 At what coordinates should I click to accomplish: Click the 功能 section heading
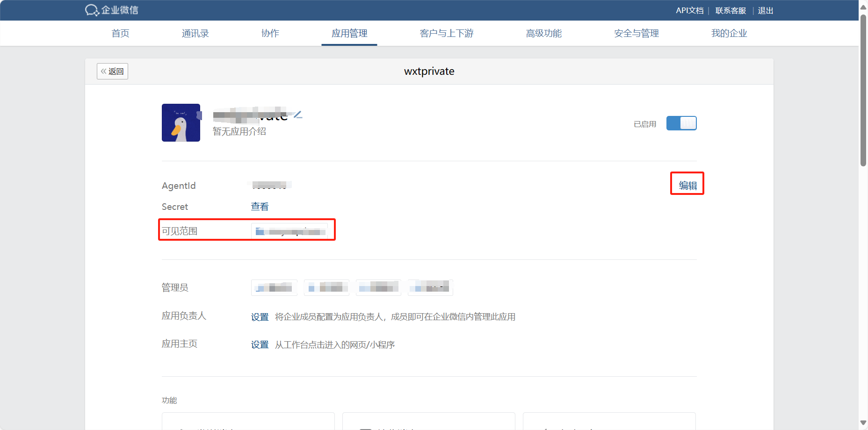[x=169, y=400]
